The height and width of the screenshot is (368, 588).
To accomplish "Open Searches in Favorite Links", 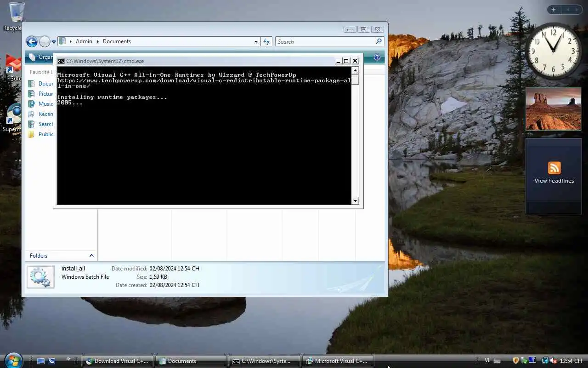I will (x=40, y=124).
